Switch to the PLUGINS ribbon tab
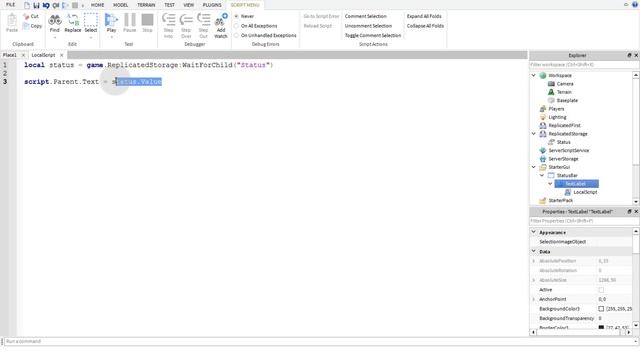This screenshot has width=640, height=360. [x=212, y=5]
